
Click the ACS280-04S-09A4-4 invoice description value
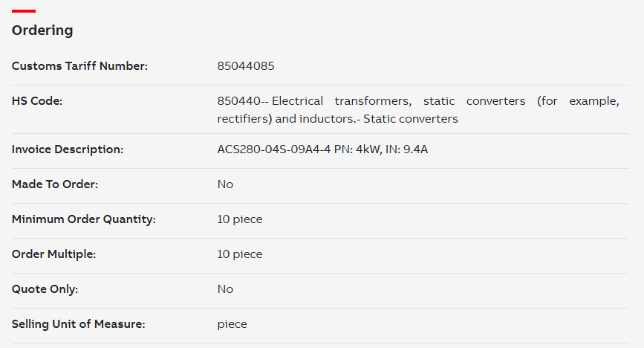[322, 149]
